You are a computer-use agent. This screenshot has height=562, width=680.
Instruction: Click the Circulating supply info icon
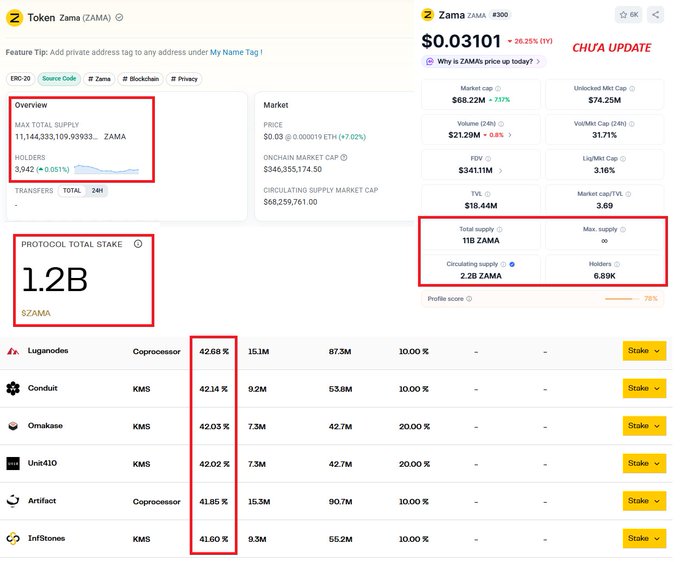[x=503, y=264]
